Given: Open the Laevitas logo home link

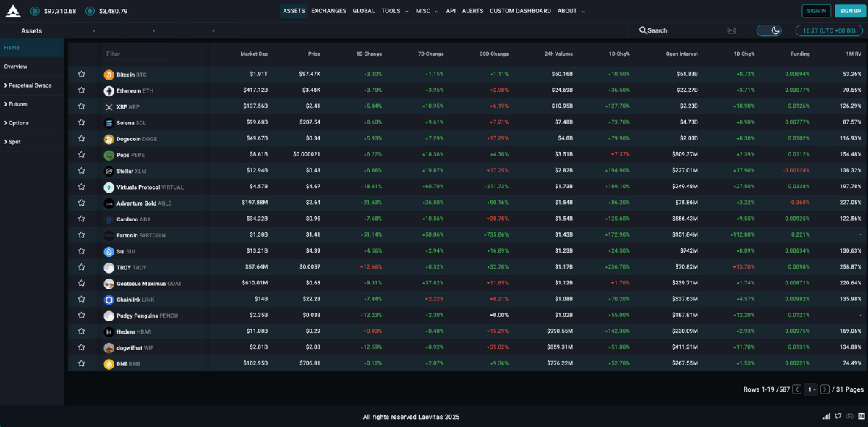Looking at the screenshot, I should click(13, 11).
